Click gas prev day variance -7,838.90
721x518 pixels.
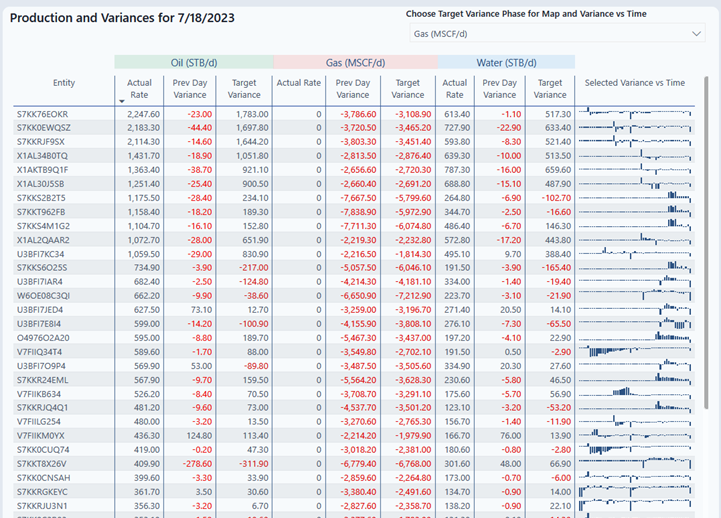358,212
